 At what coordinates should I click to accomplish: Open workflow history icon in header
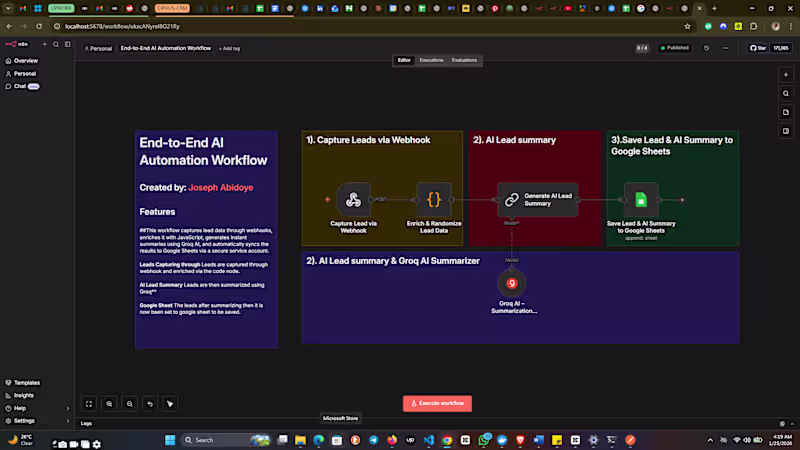(x=707, y=48)
